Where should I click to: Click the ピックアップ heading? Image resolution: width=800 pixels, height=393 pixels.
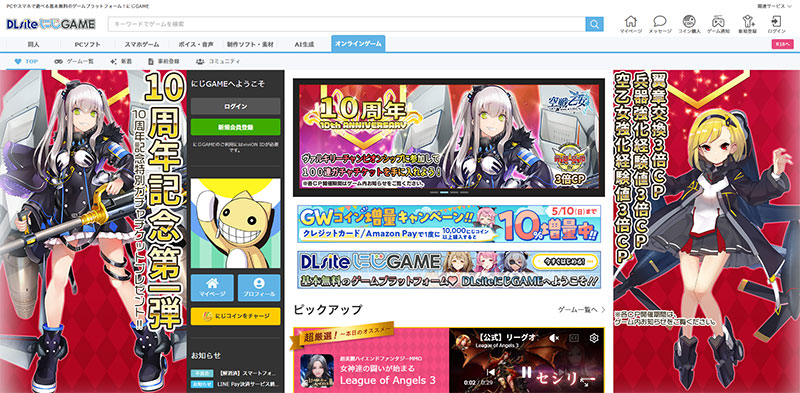point(328,310)
